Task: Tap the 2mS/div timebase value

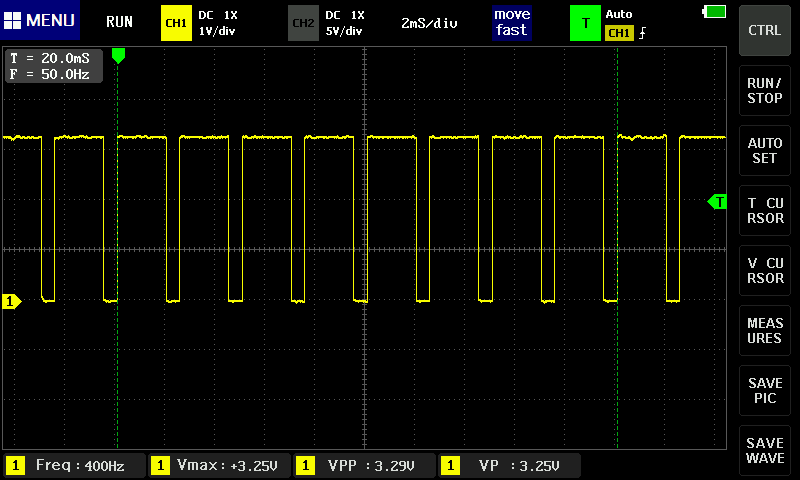Action: pyautogui.click(x=429, y=23)
